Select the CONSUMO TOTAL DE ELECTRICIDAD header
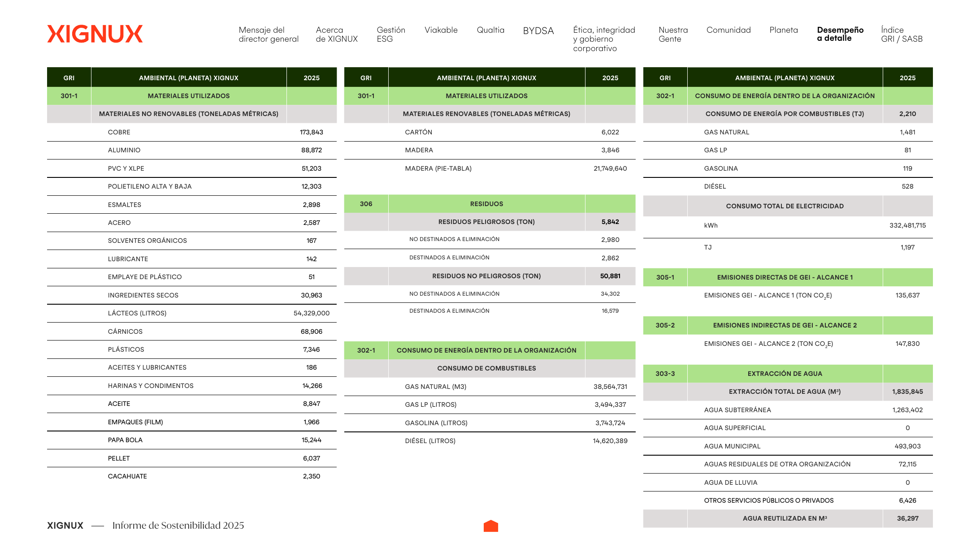The height and width of the screenshot is (556, 980). [x=785, y=206]
